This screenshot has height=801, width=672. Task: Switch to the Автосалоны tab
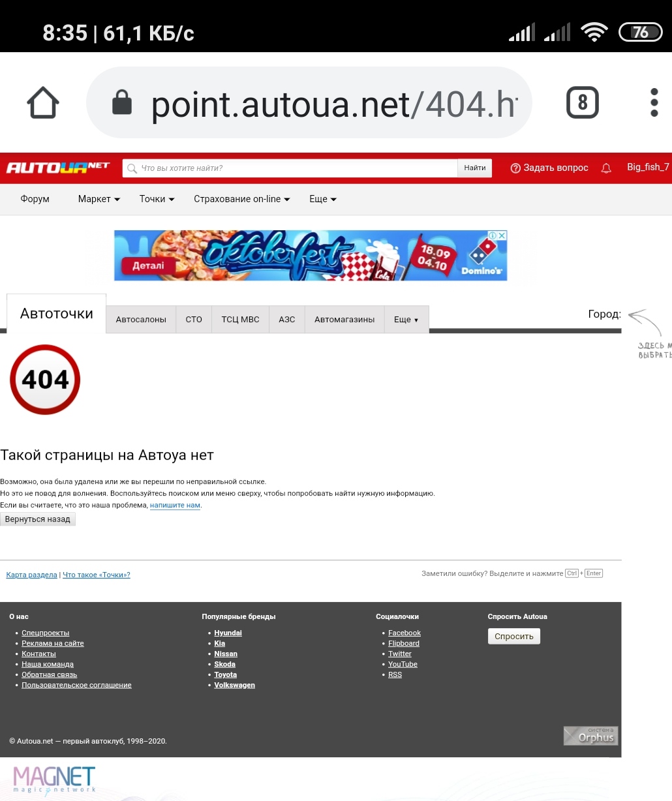(141, 320)
